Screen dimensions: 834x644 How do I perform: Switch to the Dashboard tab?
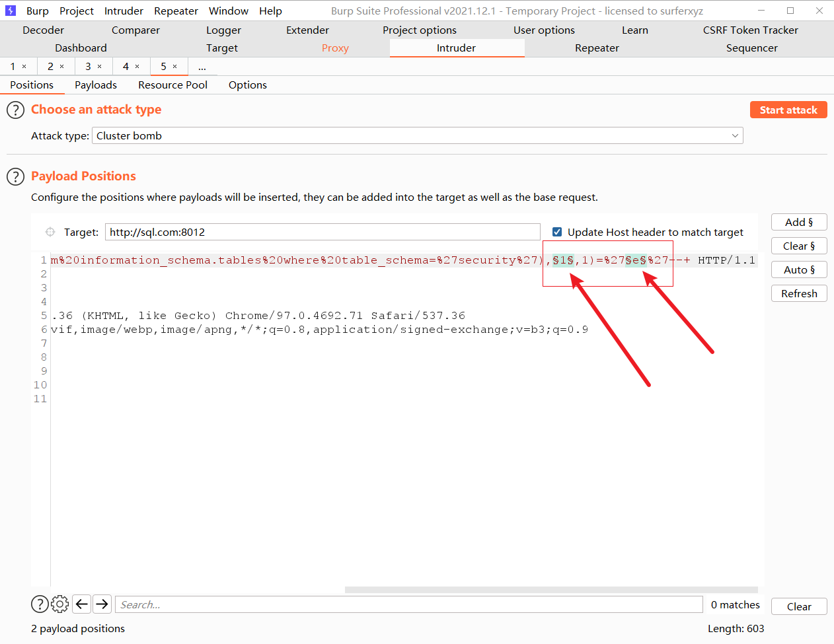[81, 48]
